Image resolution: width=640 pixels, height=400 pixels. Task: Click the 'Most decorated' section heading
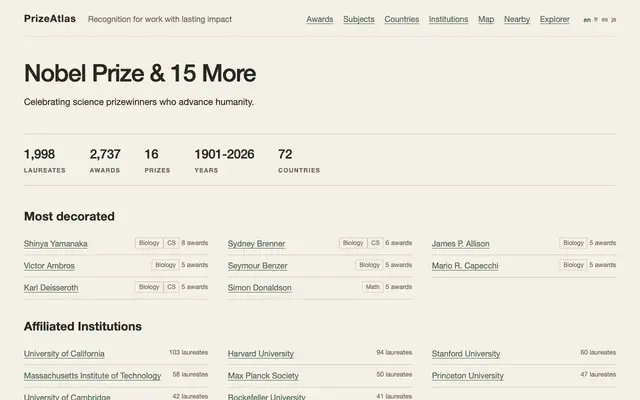click(69, 216)
